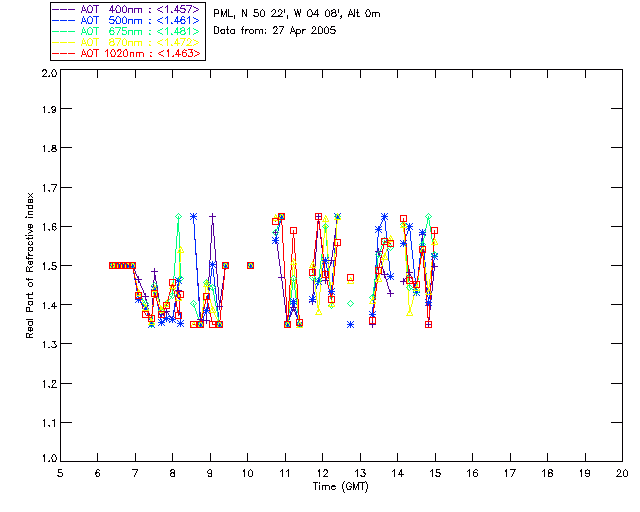Click the time-axis tick label '8'
Viewport: 640px width, 512px height.
pos(173,473)
